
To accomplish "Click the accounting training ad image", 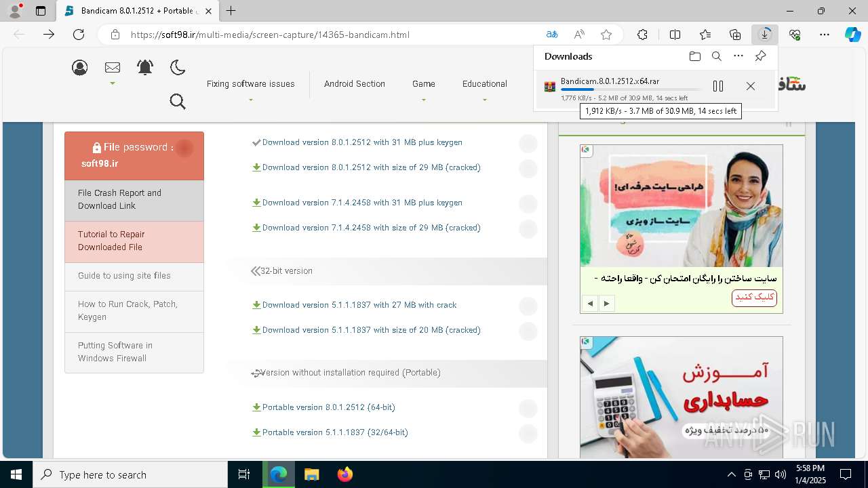I will coord(682,397).
